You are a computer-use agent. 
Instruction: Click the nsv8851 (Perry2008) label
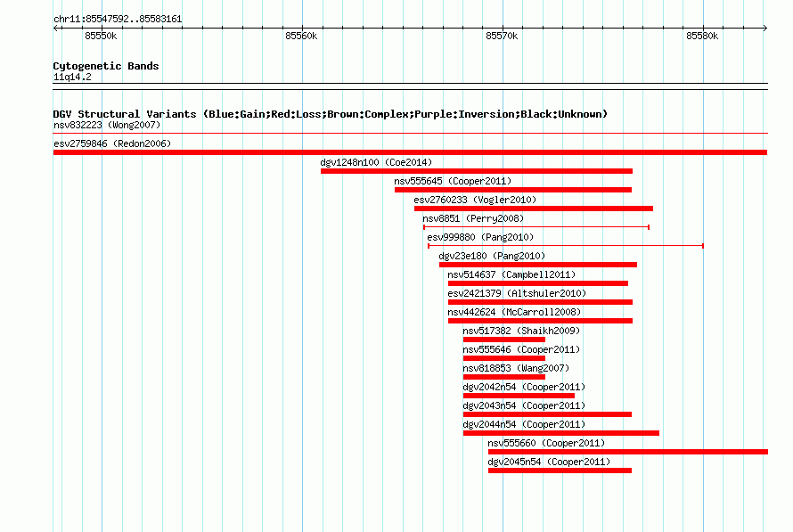(473, 218)
